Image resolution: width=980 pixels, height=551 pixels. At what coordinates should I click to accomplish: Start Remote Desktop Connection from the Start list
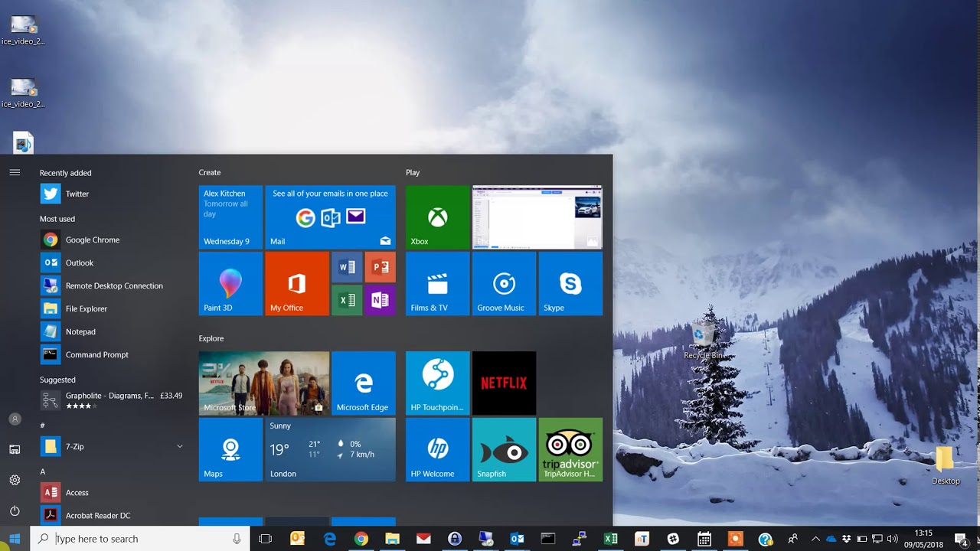(x=111, y=285)
